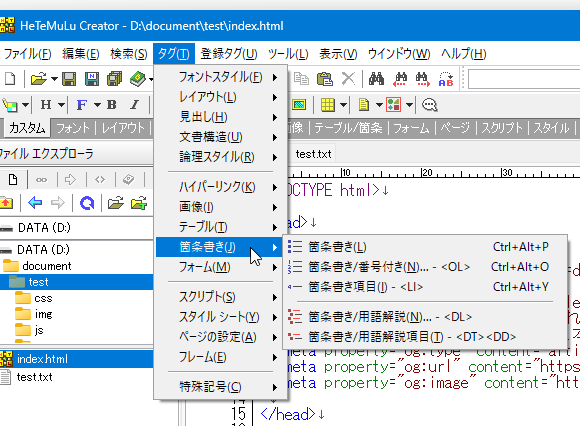Expand the テーブル(T) submenu
Screen dimensions: 580x426
tap(221, 227)
